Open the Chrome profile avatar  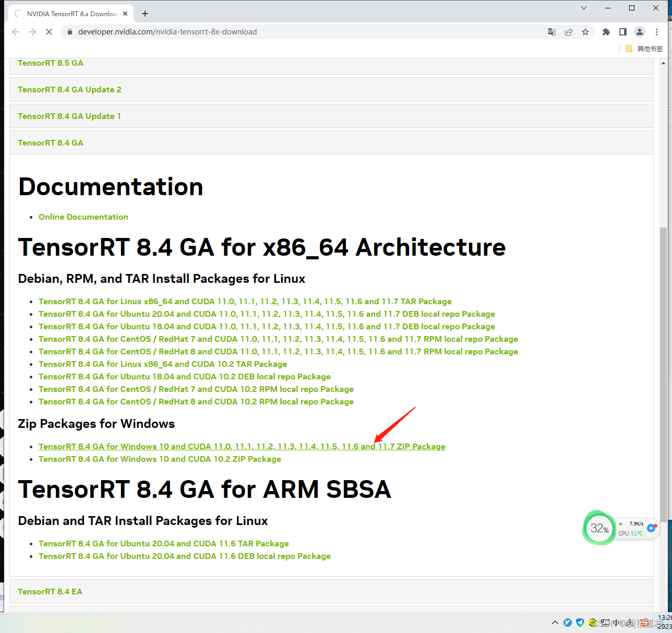click(x=640, y=32)
